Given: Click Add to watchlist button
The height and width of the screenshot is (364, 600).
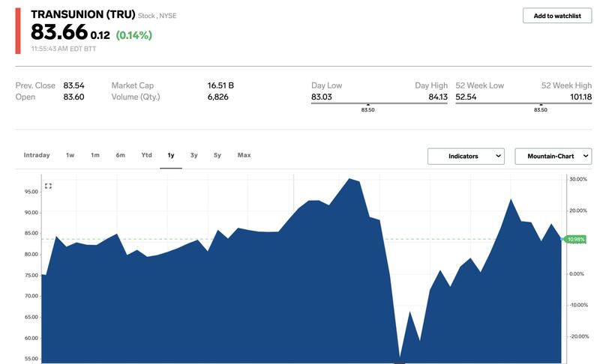Looking at the screenshot, I should pyautogui.click(x=556, y=16).
